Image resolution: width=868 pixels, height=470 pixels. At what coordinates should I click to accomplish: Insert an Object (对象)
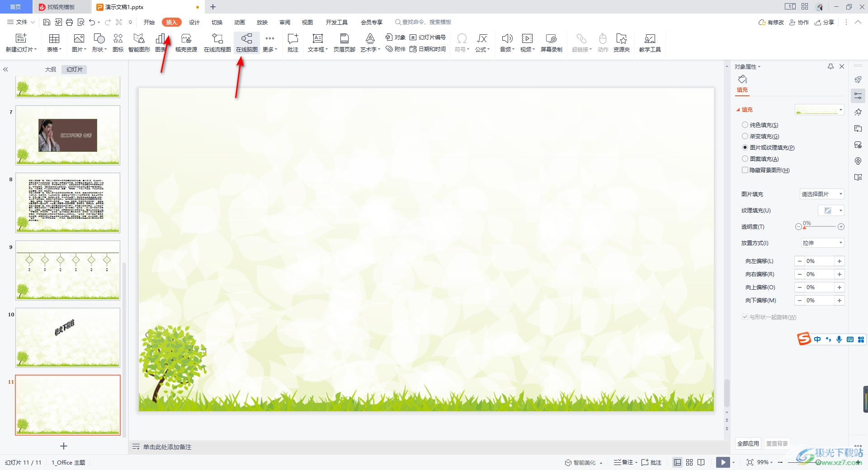396,38
